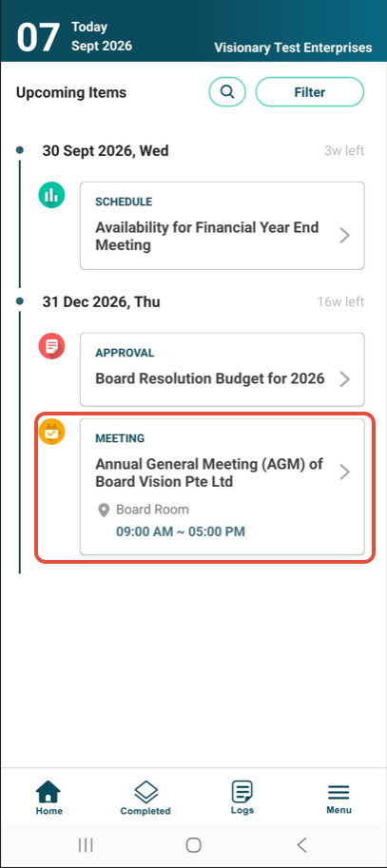Open Board Resolution Budget for 2026 card
387x868 pixels.
pos(222,369)
